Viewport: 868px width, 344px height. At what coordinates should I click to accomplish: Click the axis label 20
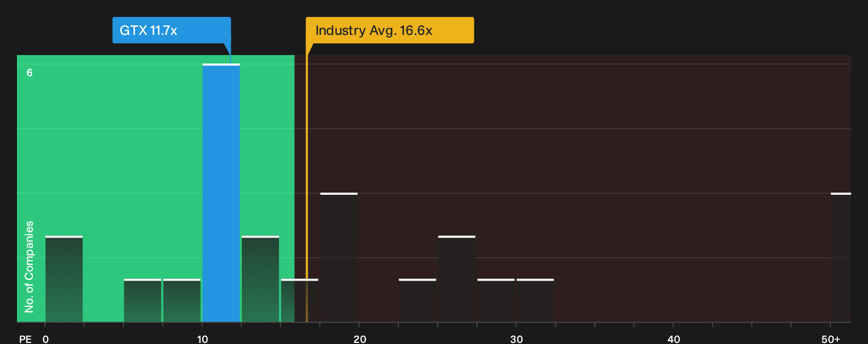(x=360, y=339)
